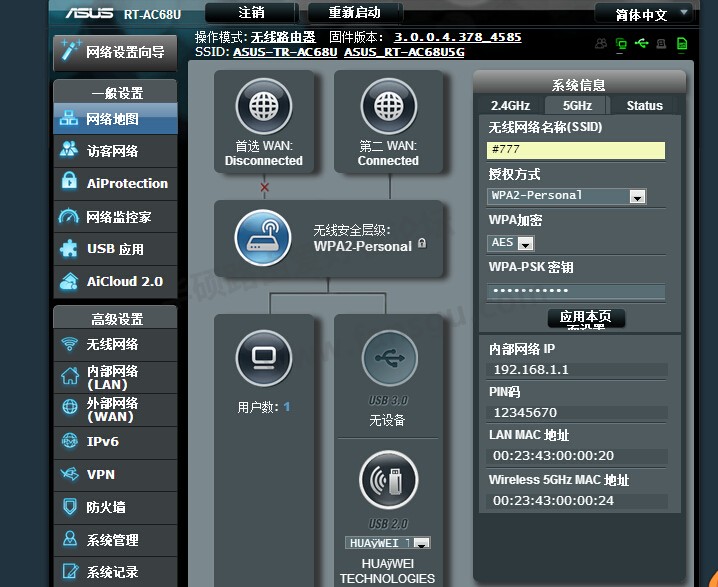Click the USB 3.0 port icon
This screenshot has height=587, width=718.
390,358
